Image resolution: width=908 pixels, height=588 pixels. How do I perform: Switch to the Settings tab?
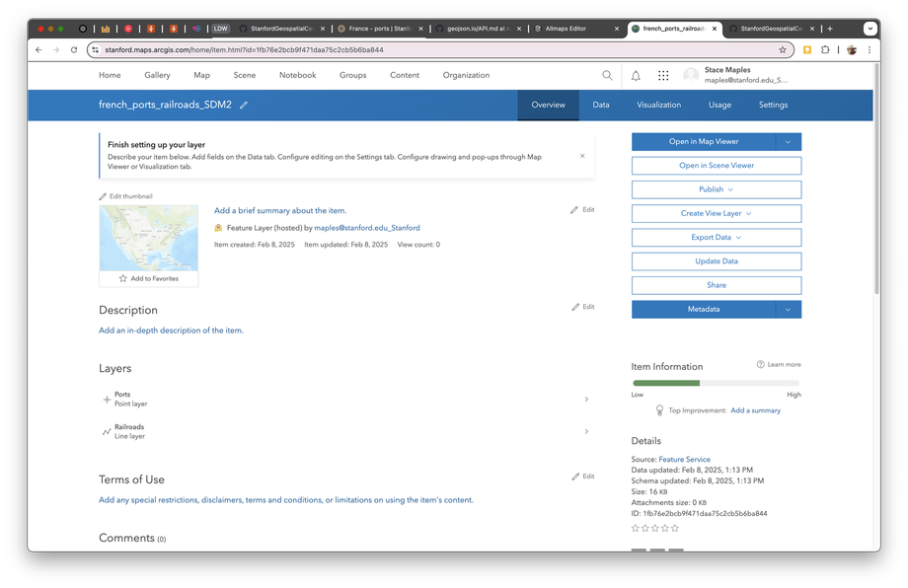click(773, 105)
